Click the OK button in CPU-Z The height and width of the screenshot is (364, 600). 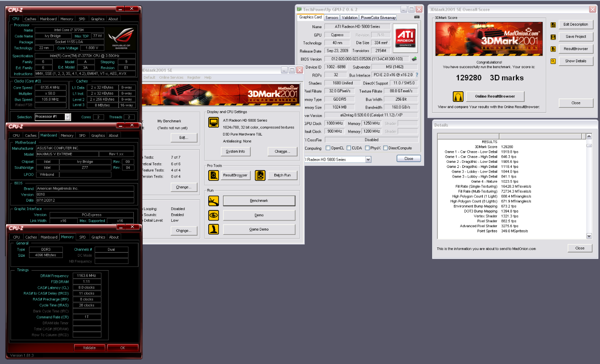pos(123,348)
